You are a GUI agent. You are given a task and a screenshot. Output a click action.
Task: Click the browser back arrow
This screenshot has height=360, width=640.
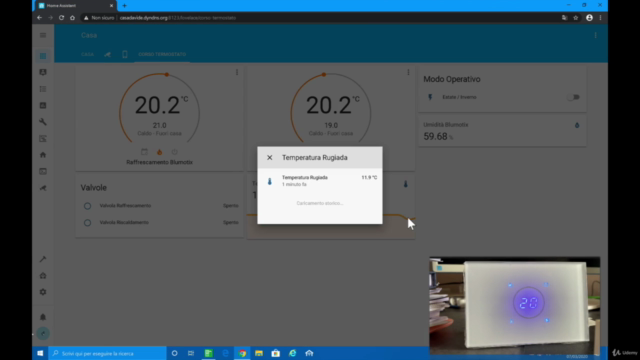point(39,18)
